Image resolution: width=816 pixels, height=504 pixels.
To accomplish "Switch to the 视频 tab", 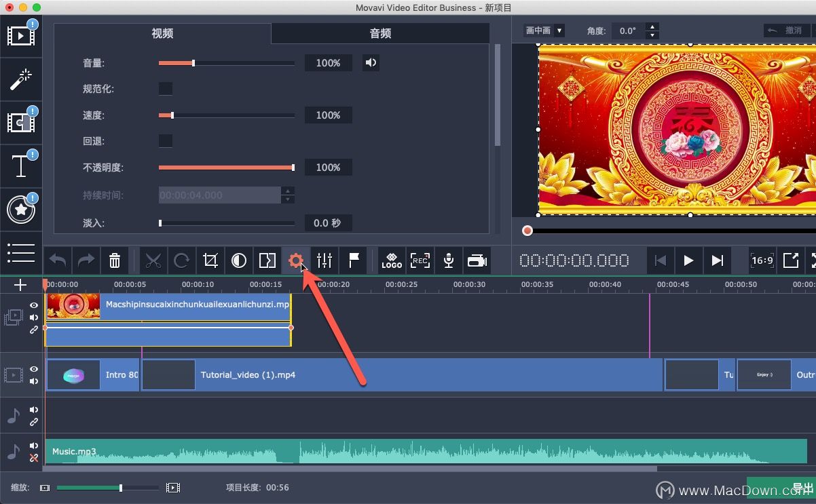I will click(x=162, y=33).
